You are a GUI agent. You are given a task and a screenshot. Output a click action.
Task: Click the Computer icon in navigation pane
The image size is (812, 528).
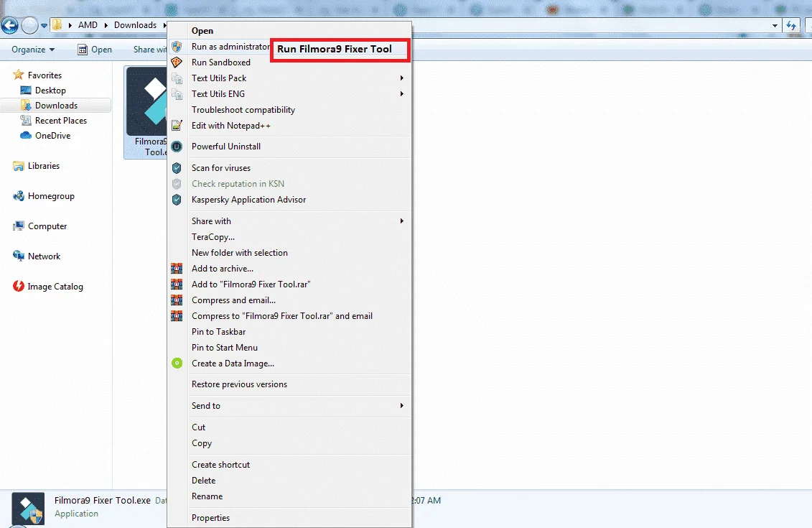coord(19,226)
